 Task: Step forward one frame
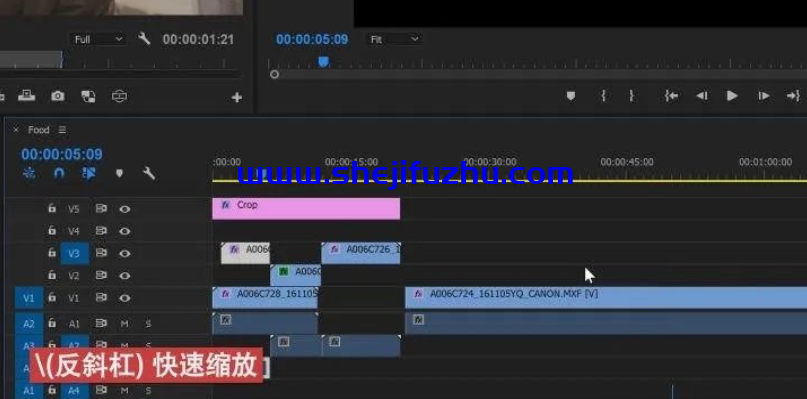click(x=764, y=96)
